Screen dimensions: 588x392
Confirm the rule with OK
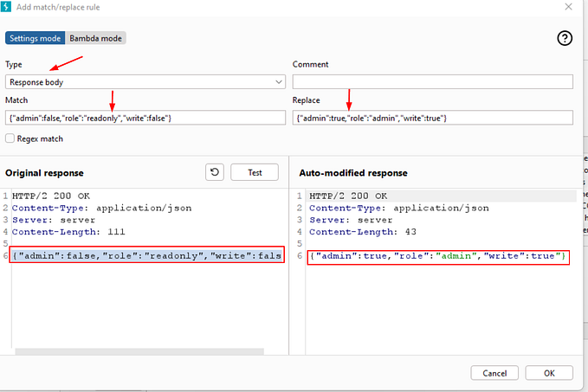pyautogui.click(x=549, y=373)
